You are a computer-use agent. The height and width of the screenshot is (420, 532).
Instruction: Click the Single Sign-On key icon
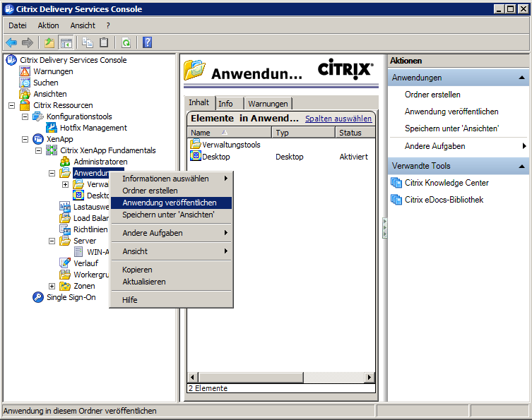tap(38, 297)
